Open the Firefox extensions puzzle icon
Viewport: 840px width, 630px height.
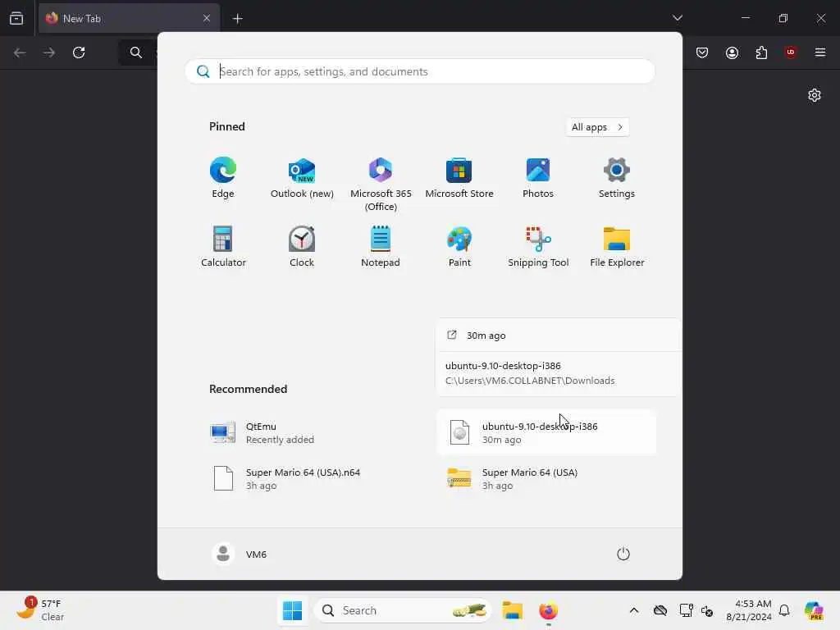pyautogui.click(x=761, y=52)
